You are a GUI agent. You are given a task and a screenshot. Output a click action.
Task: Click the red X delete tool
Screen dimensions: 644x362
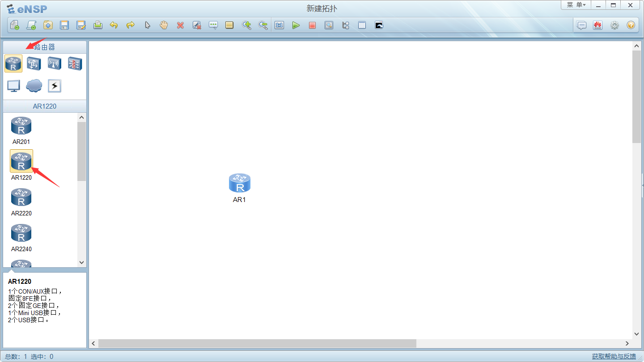pos(180,25)
